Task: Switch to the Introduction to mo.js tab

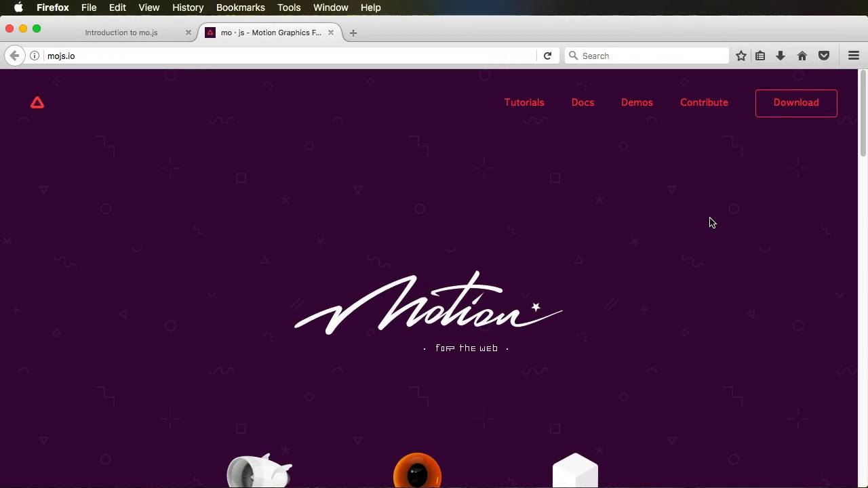Action: (x=121, y=33)
